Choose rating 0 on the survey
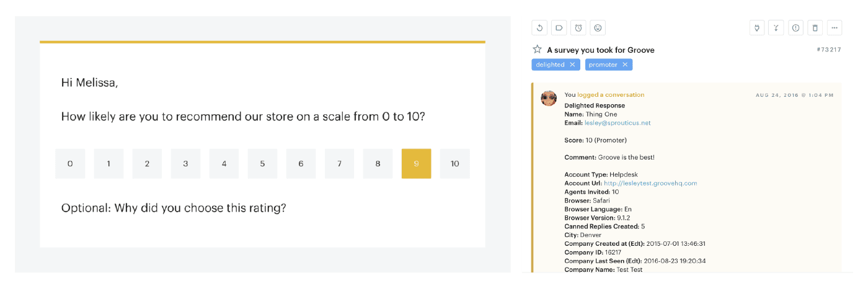The image size is (868, 288). pos(70,164)
